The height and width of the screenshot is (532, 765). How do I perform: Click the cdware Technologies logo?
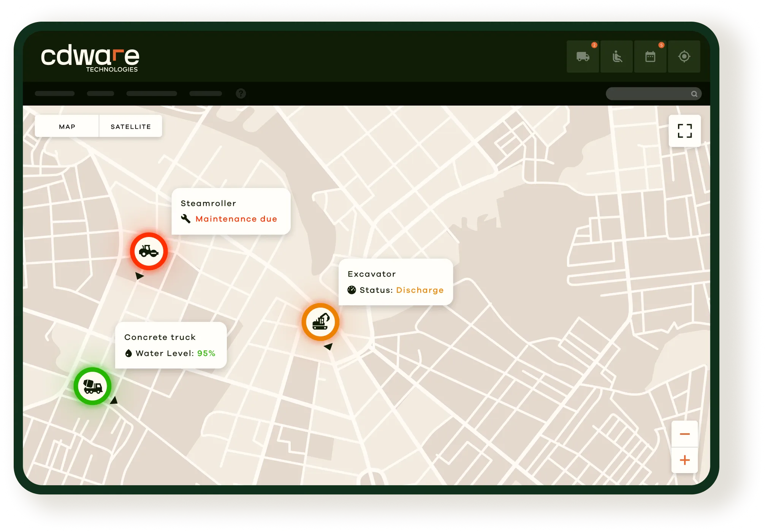90,58
